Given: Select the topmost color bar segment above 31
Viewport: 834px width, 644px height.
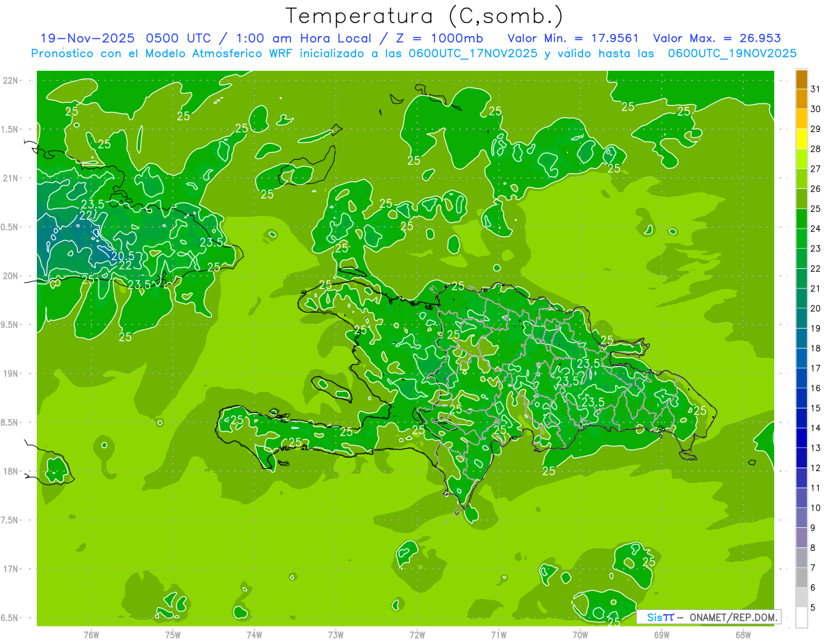Looking at the screenshot, I should [801, 79].
